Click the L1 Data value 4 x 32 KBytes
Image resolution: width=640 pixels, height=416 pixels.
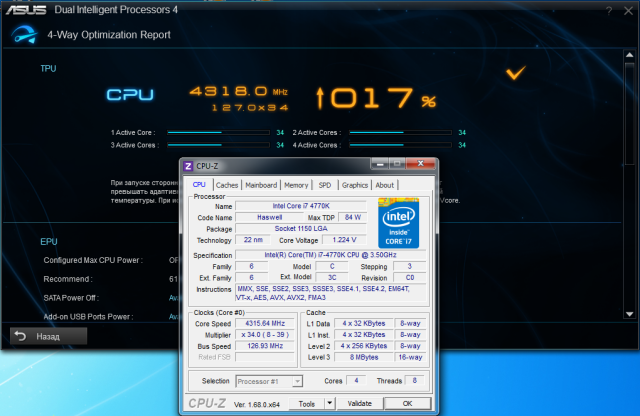364,324
